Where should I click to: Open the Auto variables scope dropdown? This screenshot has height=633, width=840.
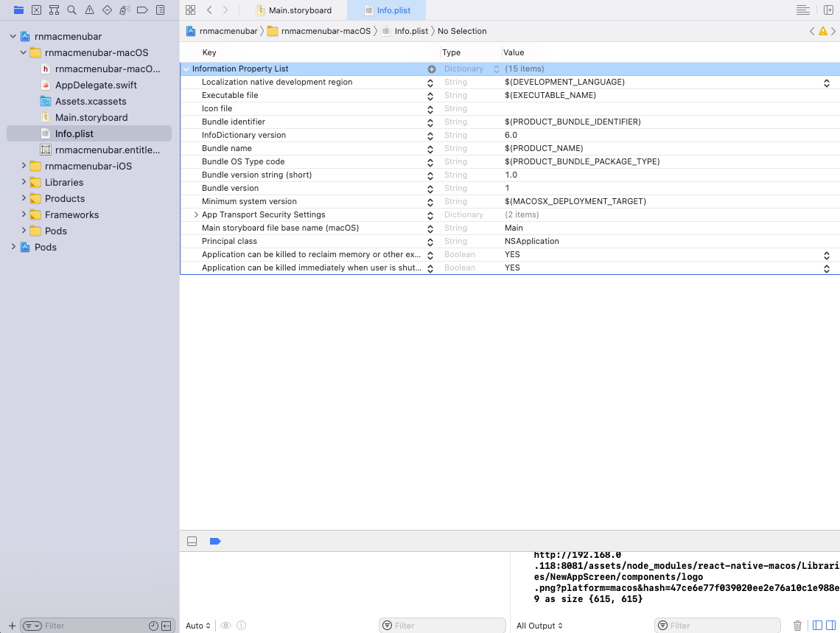pos(198,626)
